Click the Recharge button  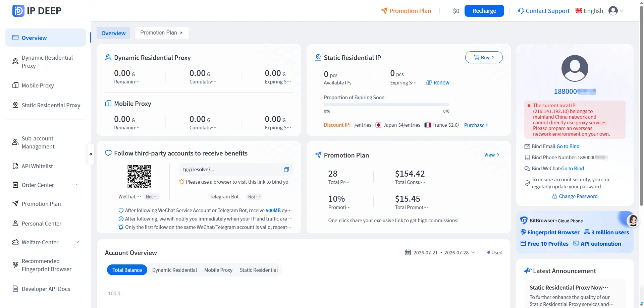tap(484, 11)
